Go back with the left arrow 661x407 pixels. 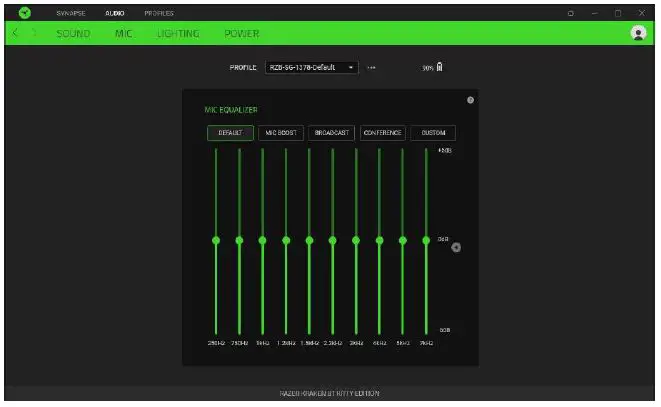click(x=15, y=33)
